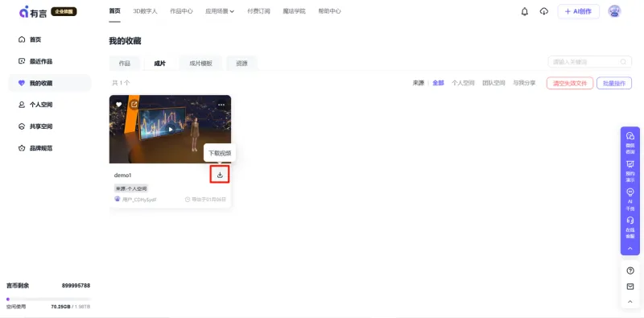Switch to the 作品 tab

pyautogui.click(x=125, y=64)
